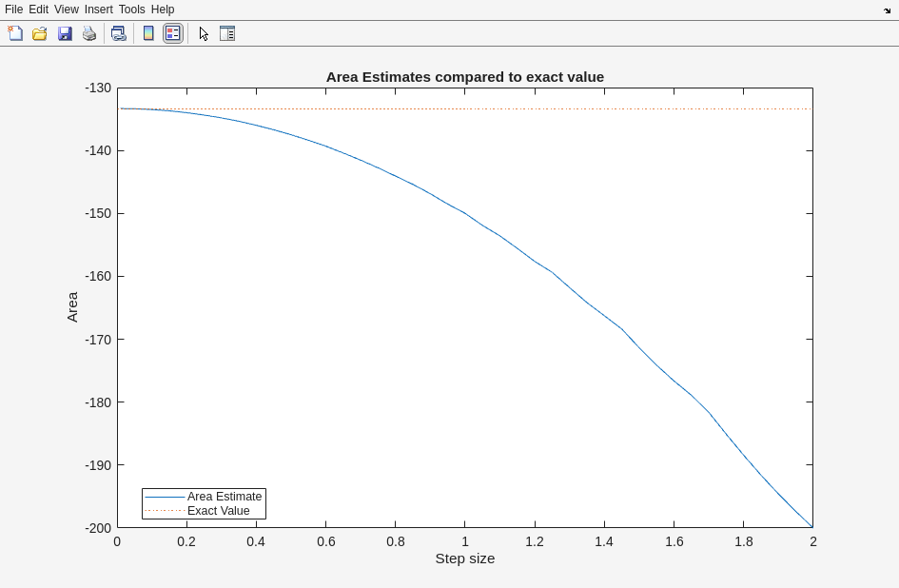
Task: Select the 'Area Estimate' legend entry
Action: (x=224, y=497)
